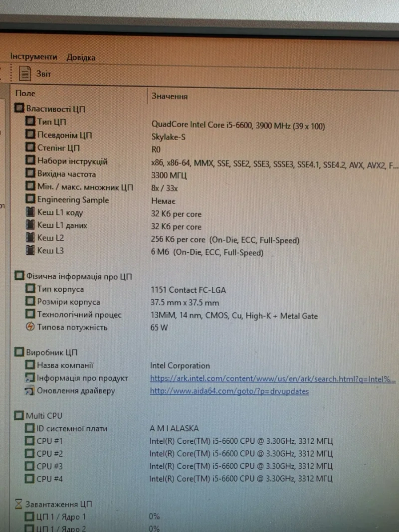
Task: Select the Multi CPU section label
Action: coord(44,416)
